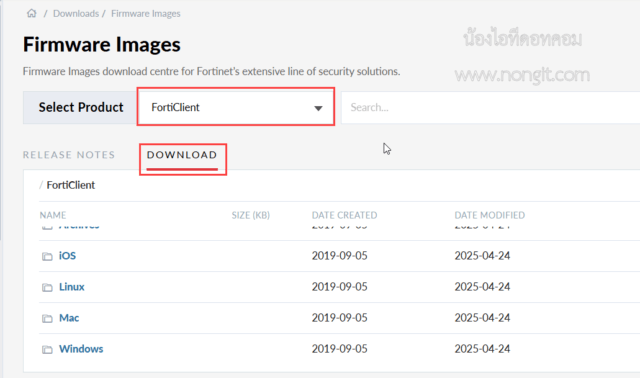Click the folder icon beside Windows
Viewport: 640px width, 378px height.
pyautogui.click(x=47, y=349)
